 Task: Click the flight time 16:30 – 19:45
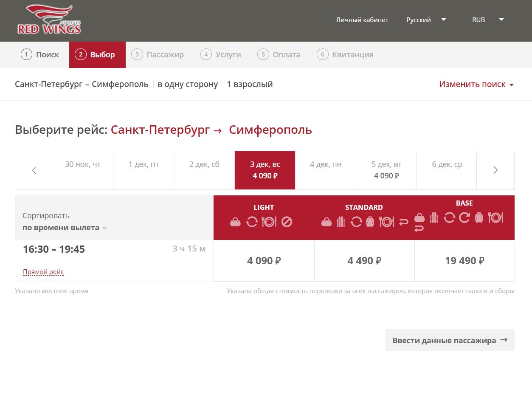pos(54,249)
